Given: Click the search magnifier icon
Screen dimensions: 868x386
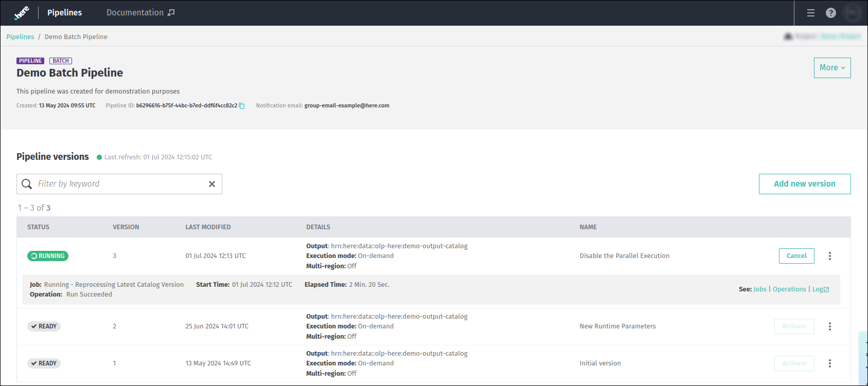Looking at the screenshot, I should point(27,184).
